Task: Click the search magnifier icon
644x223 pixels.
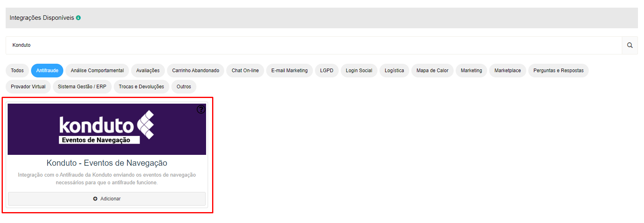Action: [x=629, y=45]
